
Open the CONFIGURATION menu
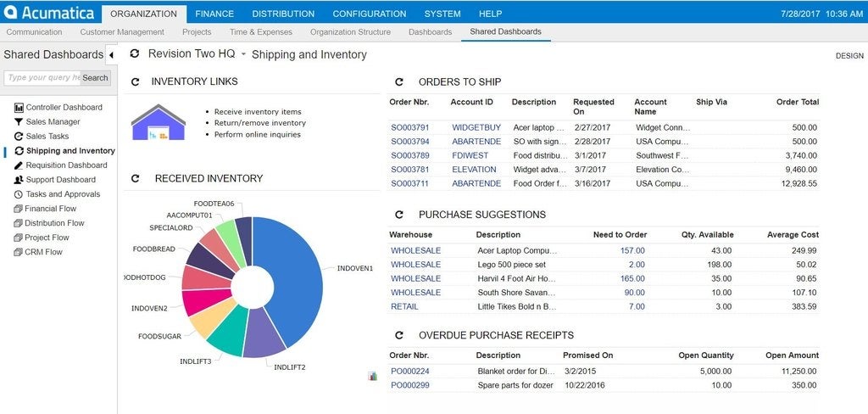click(370, 14)
